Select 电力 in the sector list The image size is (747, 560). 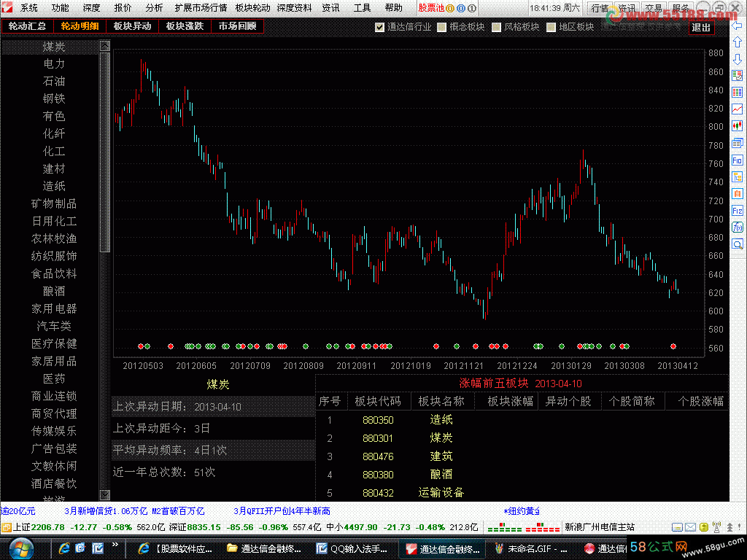point(54,64)
